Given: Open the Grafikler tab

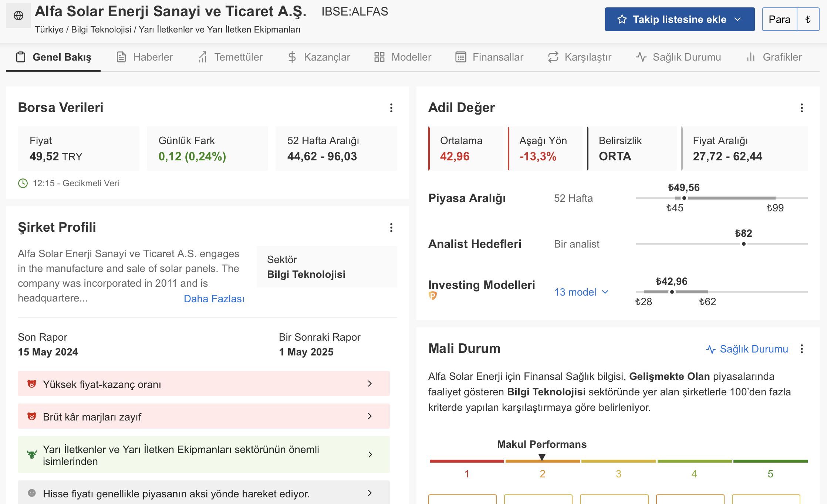Looking at the screenshot, I should tap(774, 57).
